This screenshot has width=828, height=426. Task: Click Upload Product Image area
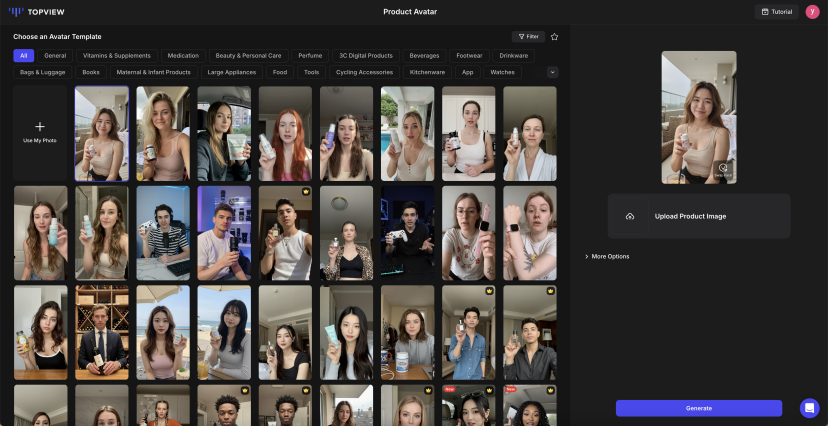(699, 216)
